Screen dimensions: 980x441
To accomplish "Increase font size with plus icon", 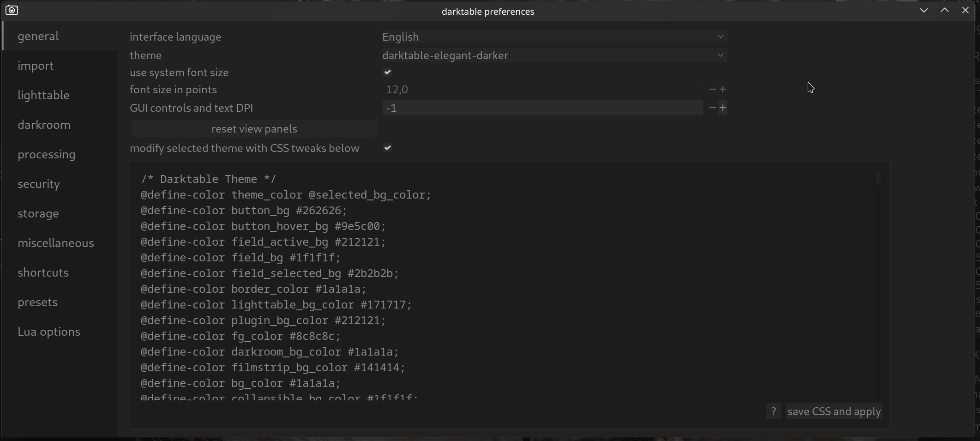I will click(x=723, y=89).
